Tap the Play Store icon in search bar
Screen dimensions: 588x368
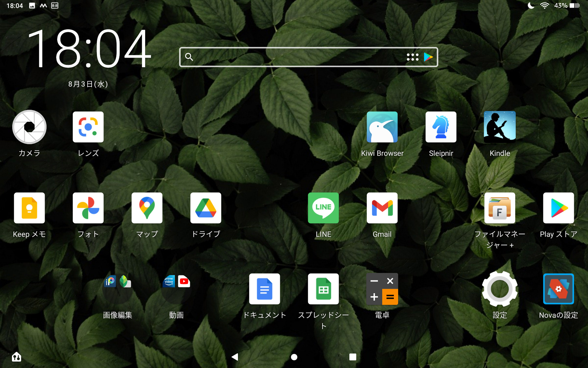(428, 57)
